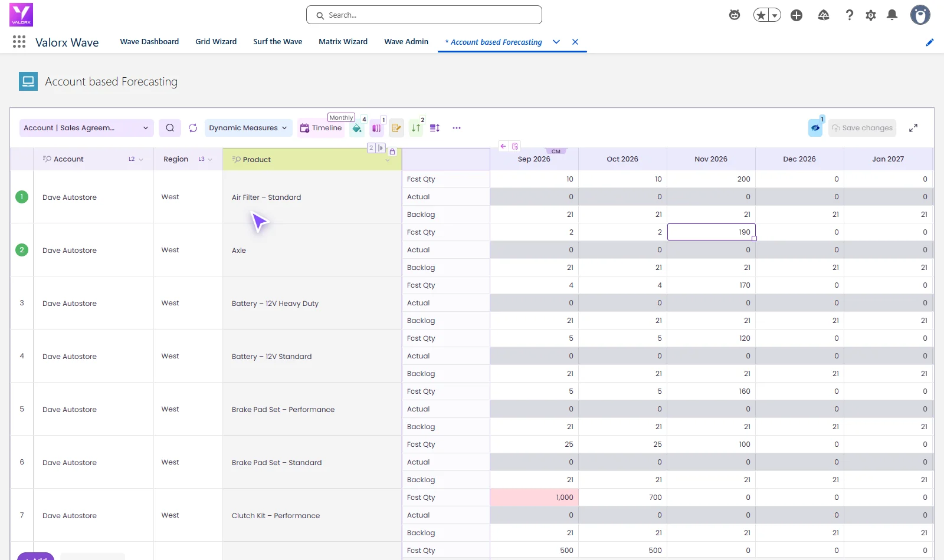This screenshot has width=944, height=560.
Task: Open the Account column L2 chevron
Action: point(141,159)
